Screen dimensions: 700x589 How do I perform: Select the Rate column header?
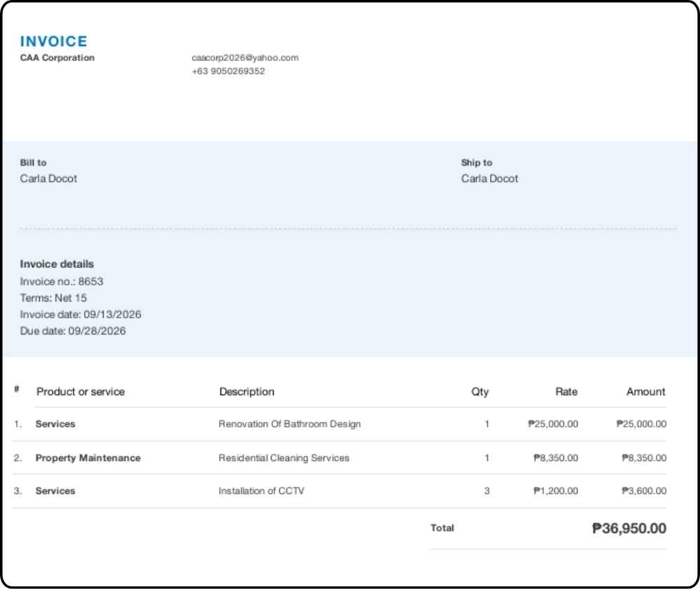(566, 392)
